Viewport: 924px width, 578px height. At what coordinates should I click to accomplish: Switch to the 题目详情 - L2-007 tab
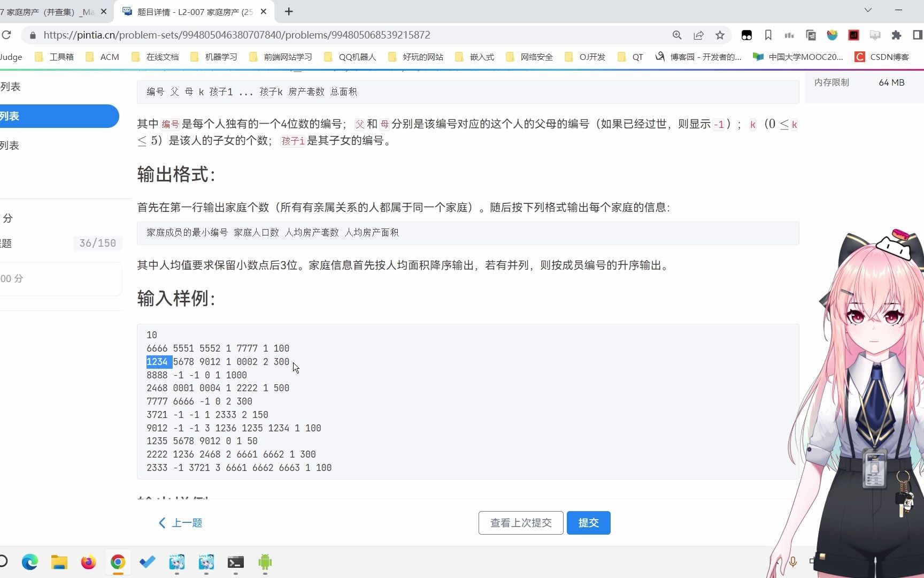click(195, 11)
